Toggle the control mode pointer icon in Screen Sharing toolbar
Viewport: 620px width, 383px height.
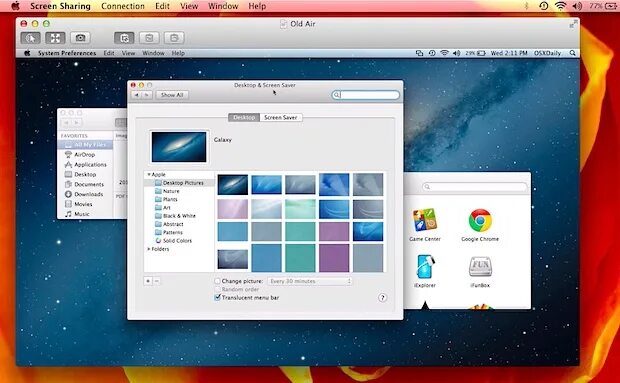click(x=30, y=38)
